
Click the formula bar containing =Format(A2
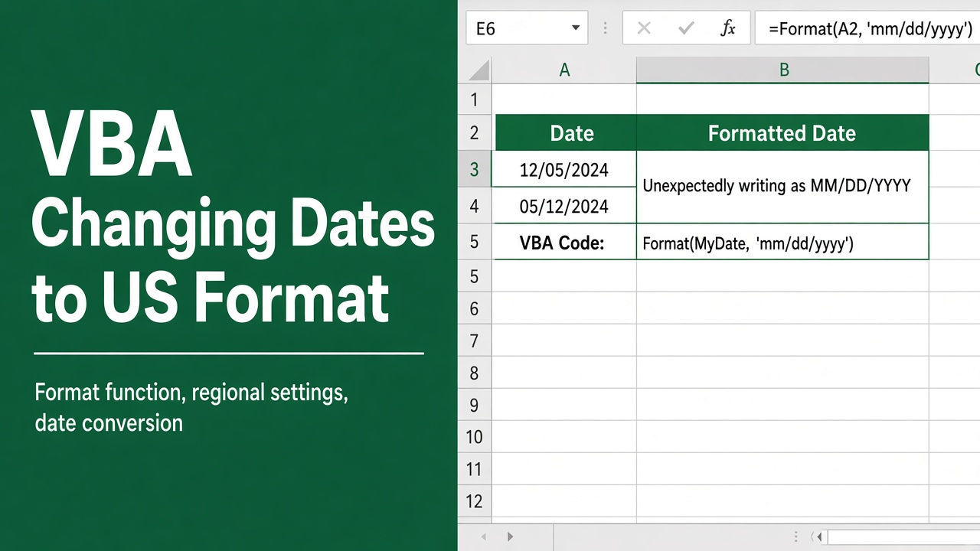point(867,29)
